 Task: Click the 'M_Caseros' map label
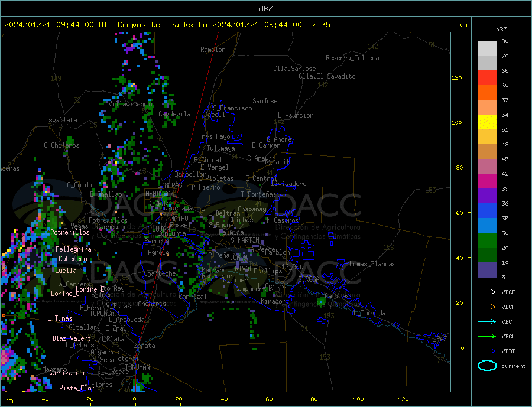(x=283, y=220)
